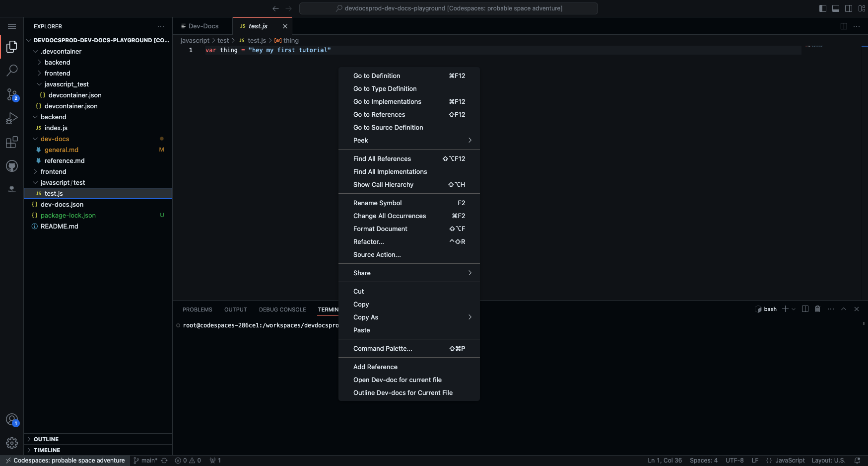Open the Run and Debug view
Image resolution: width=868 pixels, height=466 pixels.
pyautogui.click(x=12, y=118)
